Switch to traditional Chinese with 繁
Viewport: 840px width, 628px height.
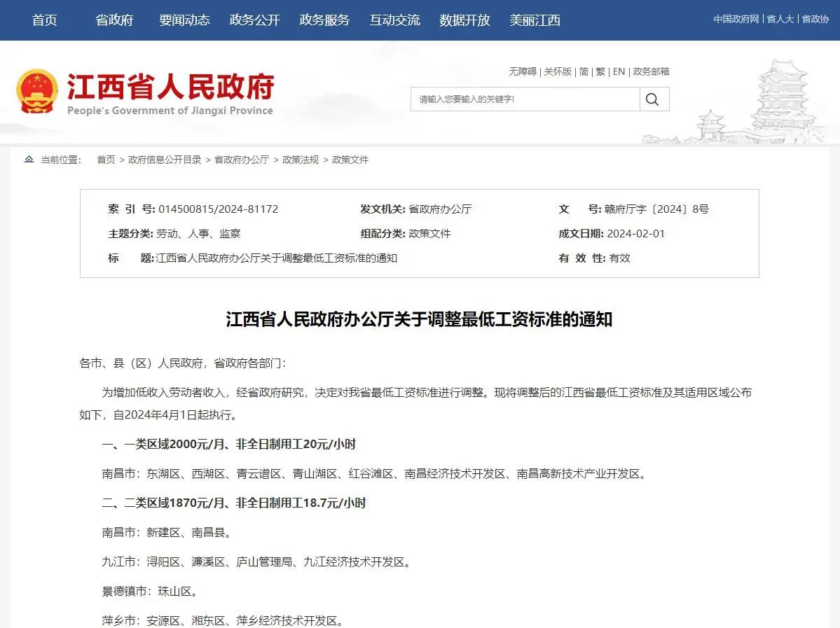(600, 71)
